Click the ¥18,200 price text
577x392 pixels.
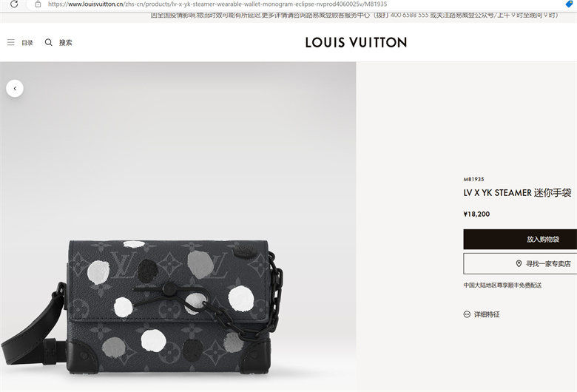pyautogui.click(x=476, y=214)
